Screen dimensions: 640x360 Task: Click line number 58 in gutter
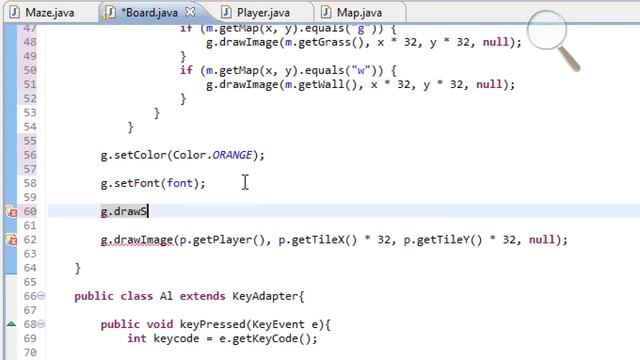30,183
